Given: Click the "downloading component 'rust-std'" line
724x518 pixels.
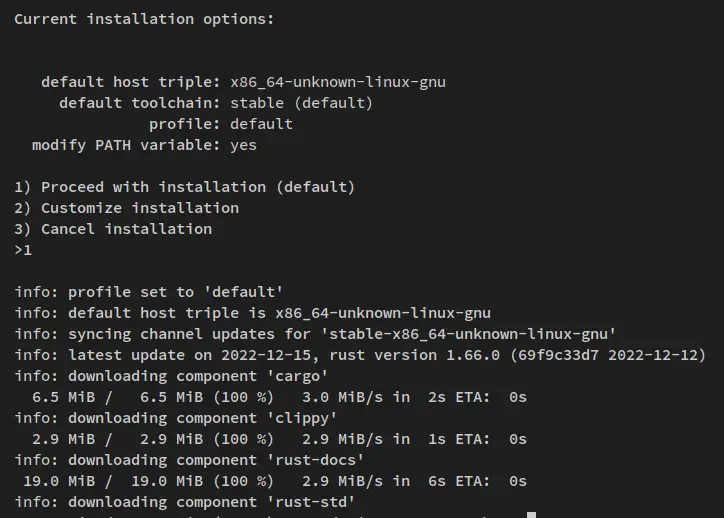Looking at the screenshot, I should (185, 502).
